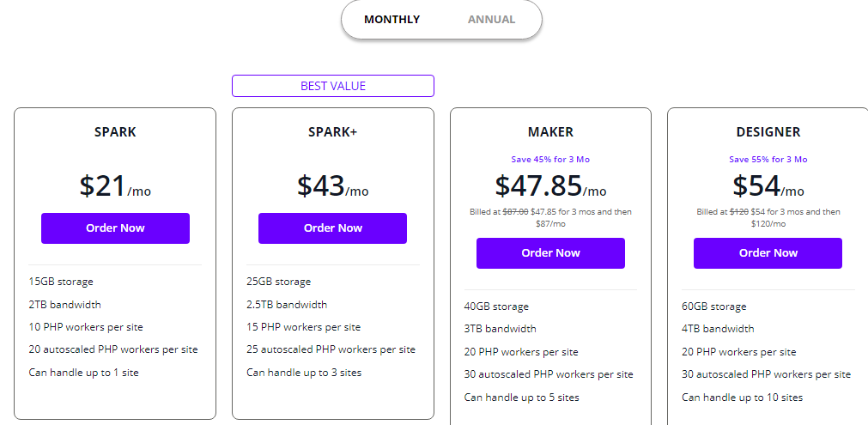Click the $43/mo price
Image resolution: width=868 pixels, height=425 pixels.
[332, 186]
